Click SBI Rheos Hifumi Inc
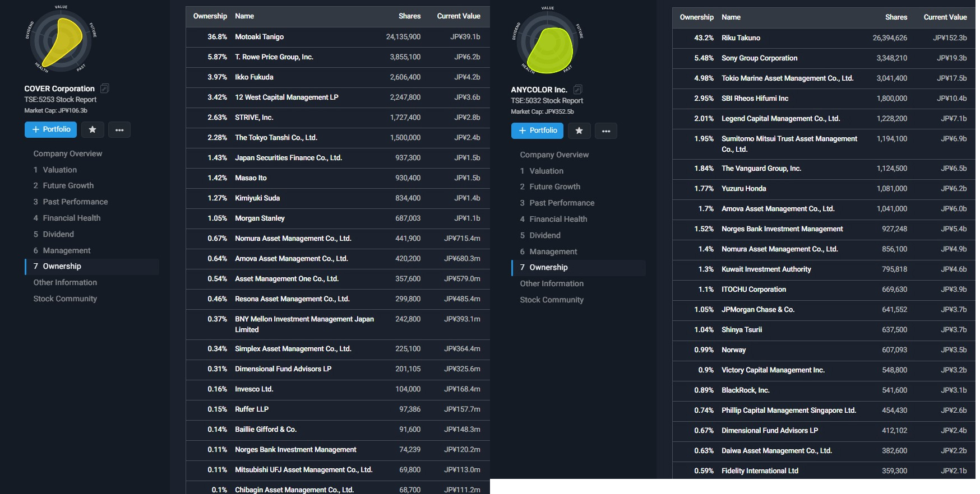The width and height of the screenshot is (980, 494). point(755,99)
